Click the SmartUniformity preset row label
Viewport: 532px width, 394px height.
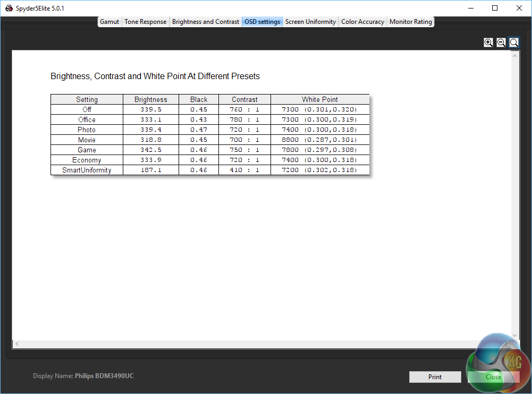87,170
